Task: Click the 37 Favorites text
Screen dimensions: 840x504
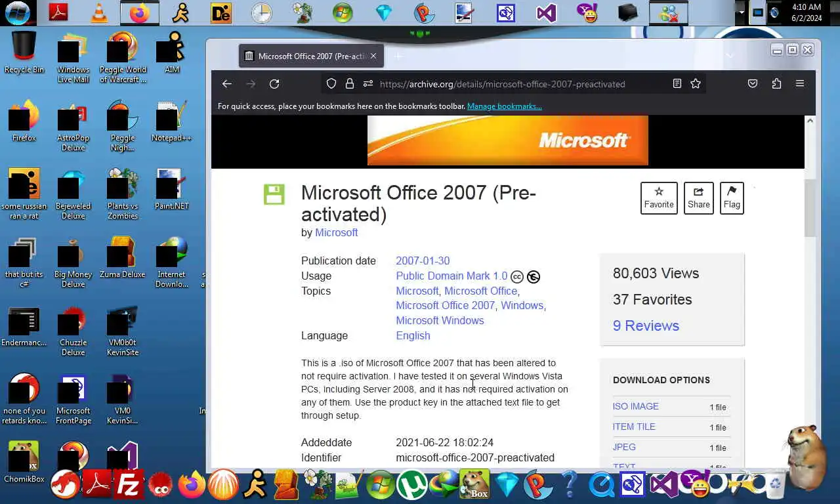Action: click(652, 299)
